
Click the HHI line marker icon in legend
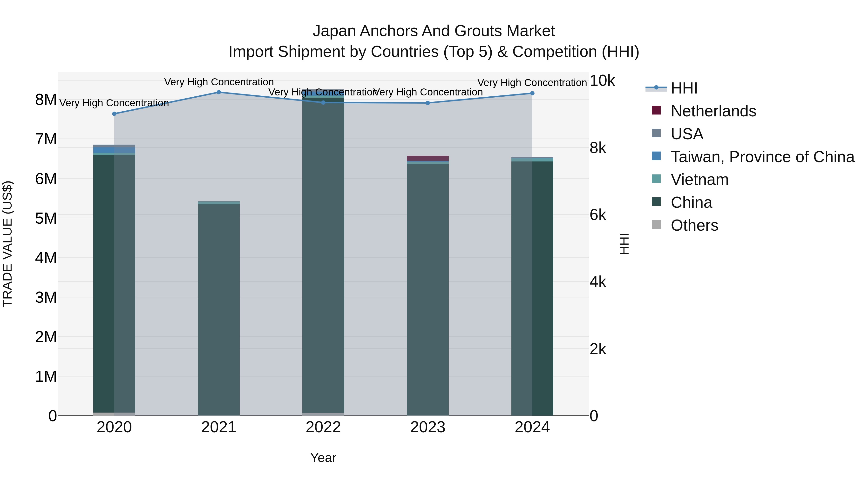click(656, 87)
